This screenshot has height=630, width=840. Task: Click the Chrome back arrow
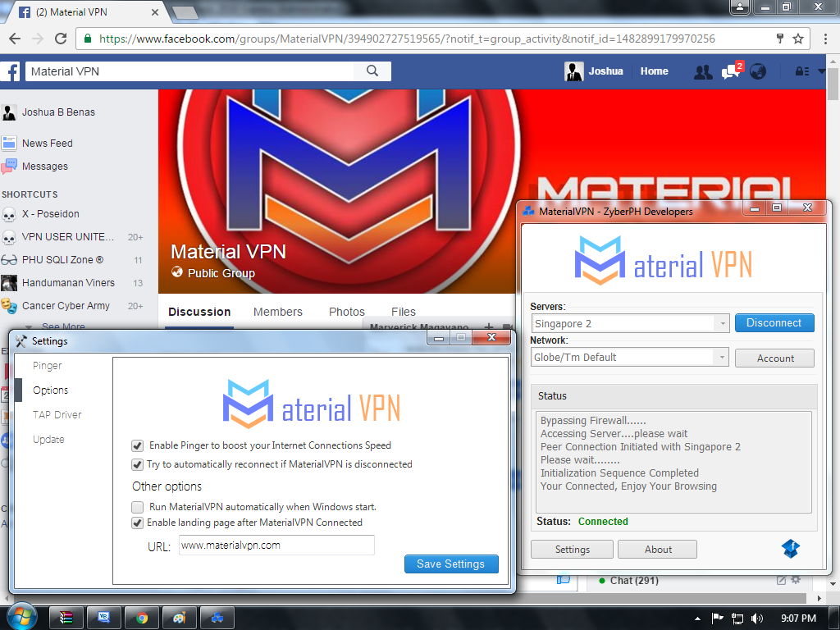pos(15,39)
